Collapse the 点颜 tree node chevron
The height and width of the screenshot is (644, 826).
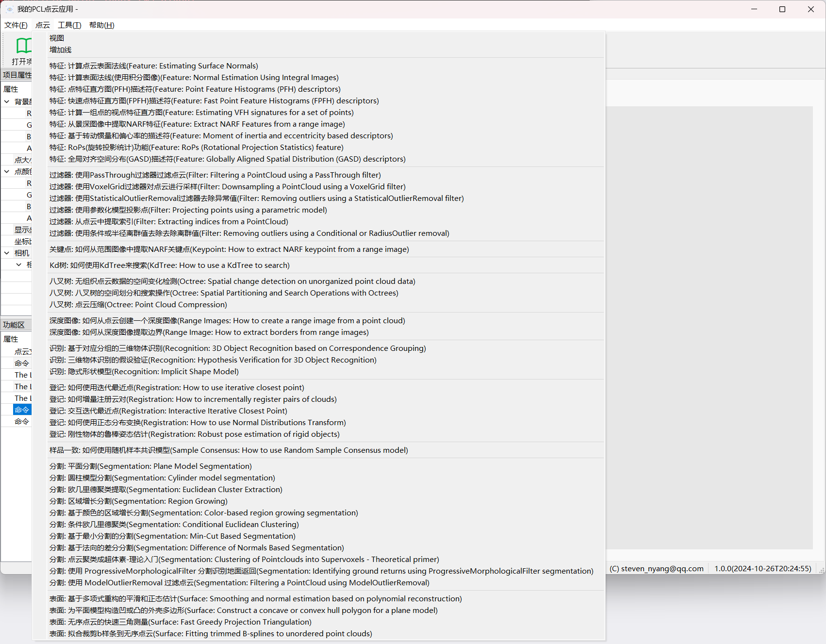click(7, 171)
